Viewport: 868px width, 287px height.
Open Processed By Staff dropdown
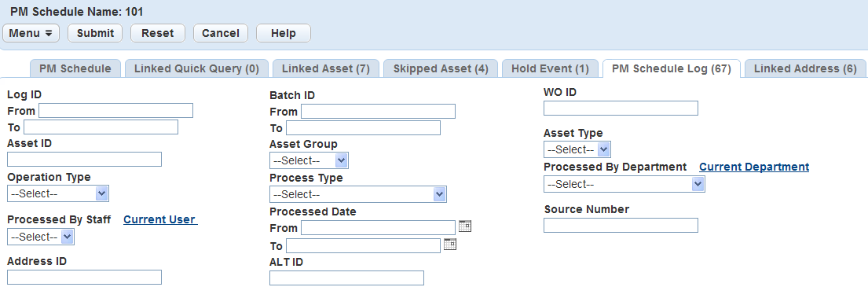pyautogui.click(x=40, y=237)
